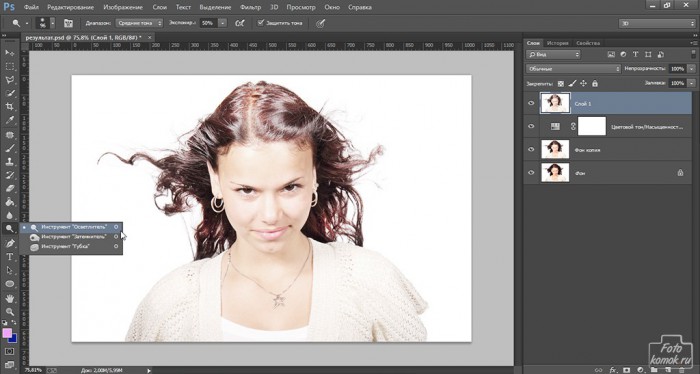Image resolution: width=700 pixels, height=374 pixels.
Task: Open the layer Opacity dropdown arrow
Action: pyautogui.click(x=692, y=69)
